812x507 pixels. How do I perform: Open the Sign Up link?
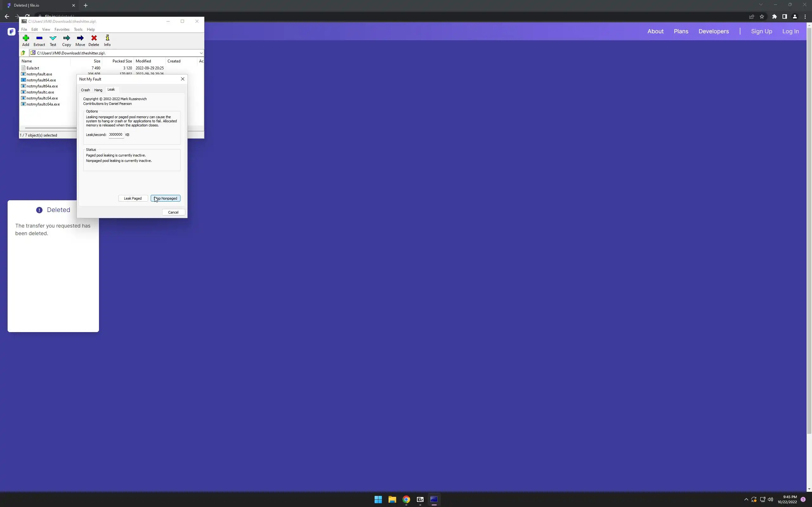(761, 31)
